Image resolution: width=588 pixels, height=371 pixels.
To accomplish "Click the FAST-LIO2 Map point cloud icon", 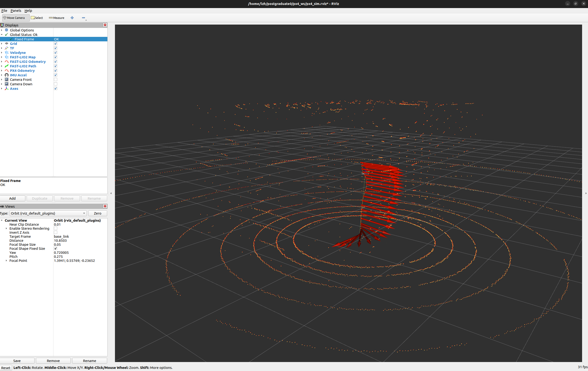I will coord(7,57).
